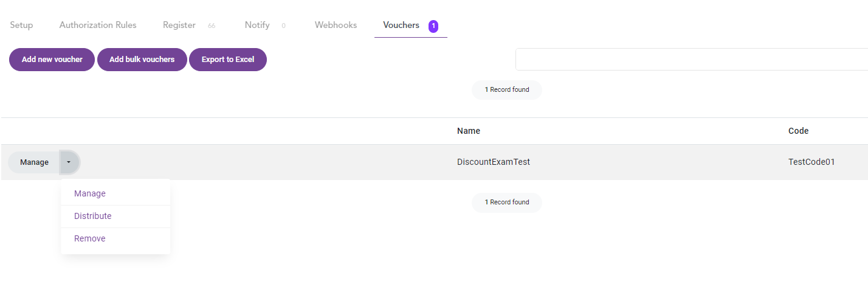Select Distribute from the dropdown menu
The image size is (868, 281).
(x=93, y=216)
